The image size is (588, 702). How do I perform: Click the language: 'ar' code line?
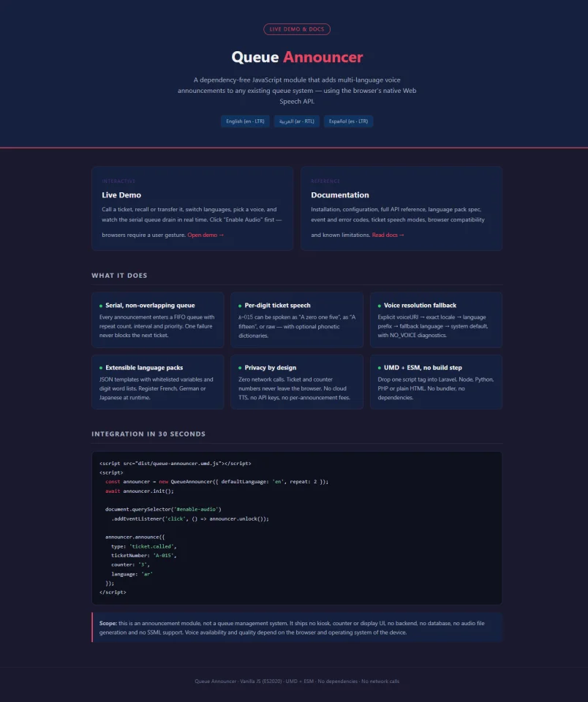click(x=132, y=574)
